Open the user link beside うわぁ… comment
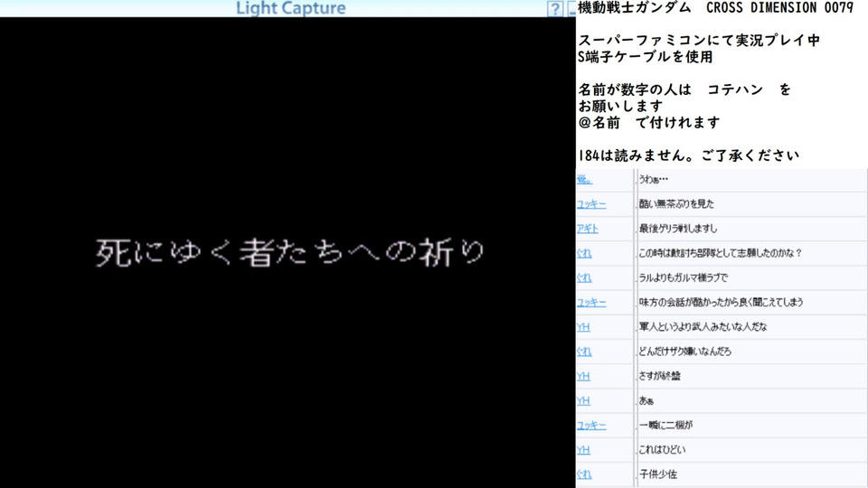The image size is (868, 488). click(x=584, y=179)
